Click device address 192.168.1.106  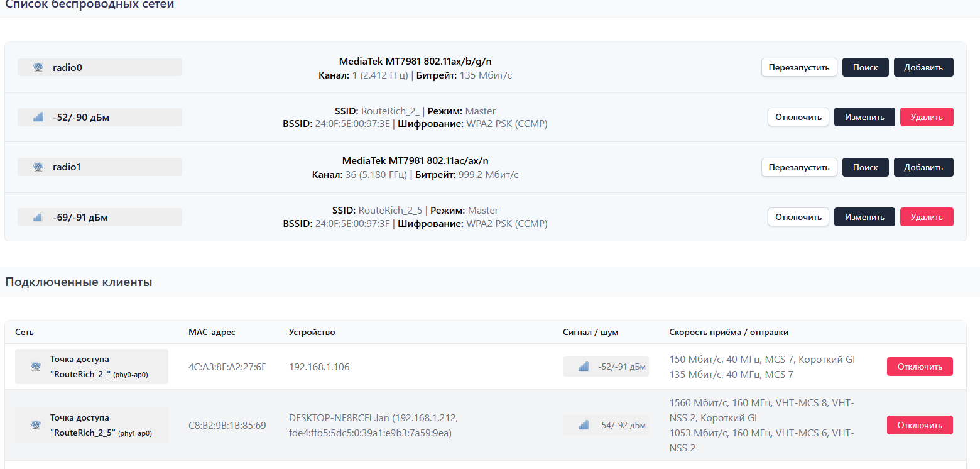[x=319, y=367]
